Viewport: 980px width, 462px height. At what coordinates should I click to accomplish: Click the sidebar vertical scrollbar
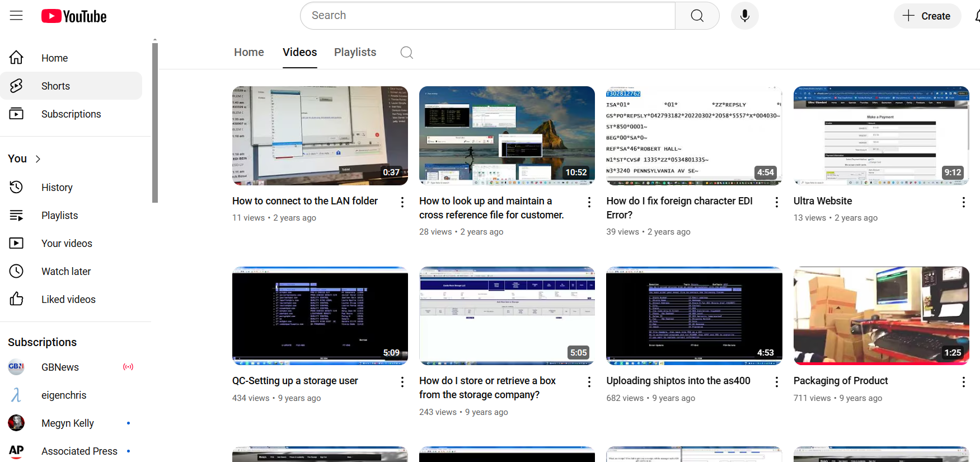(155, 123)
